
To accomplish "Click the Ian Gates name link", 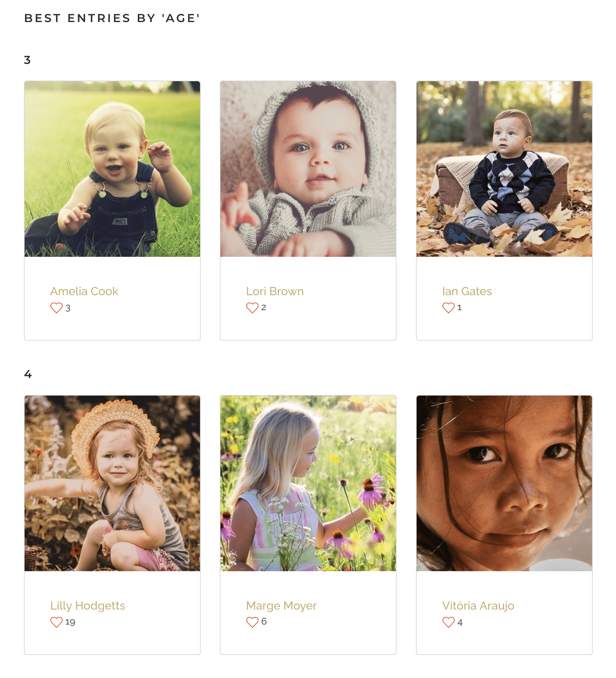I will click(467, 291).
